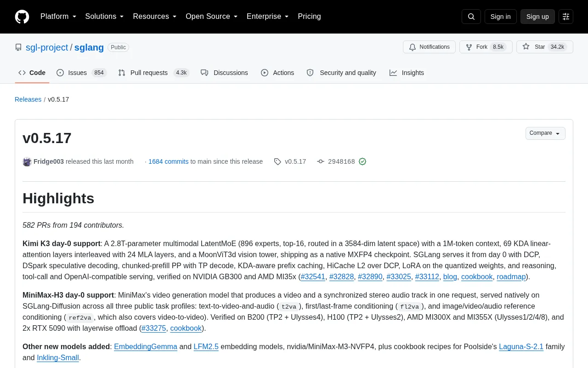Open the roadmap link
The width and height of the screenshot is (588, 368).
(511, 276)
